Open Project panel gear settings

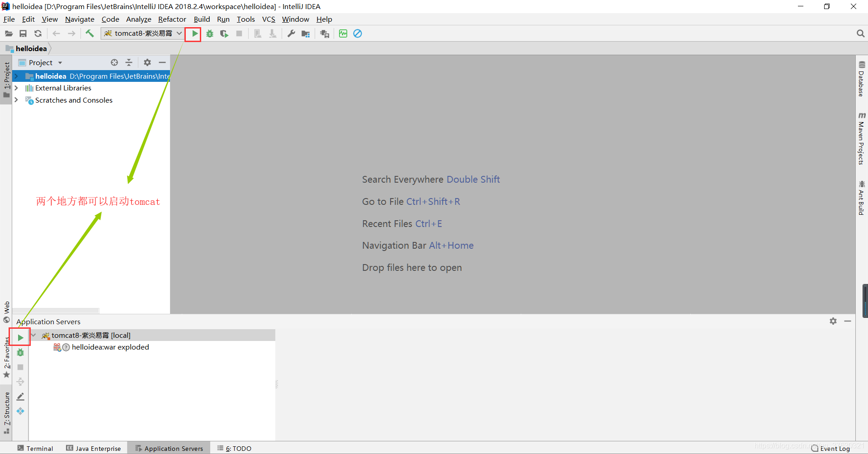pyautogui.click(x=147, y=62)
